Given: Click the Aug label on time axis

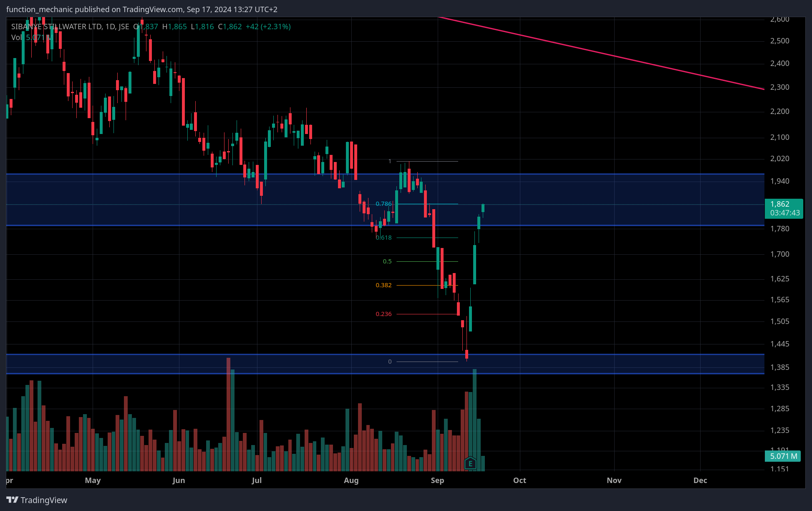Looking at the screenshot, I should click(351, 480).
